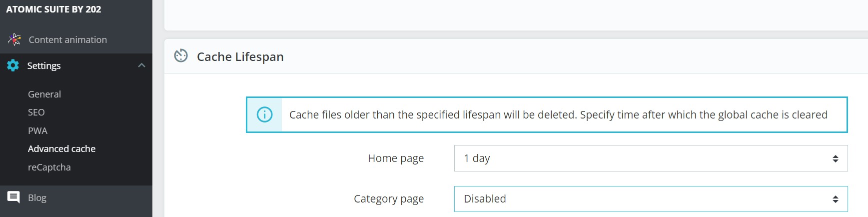This screenshot has width=868, height=217.
Task: Collapse the Settings menu chevron
Action: [x=141, y=65]
